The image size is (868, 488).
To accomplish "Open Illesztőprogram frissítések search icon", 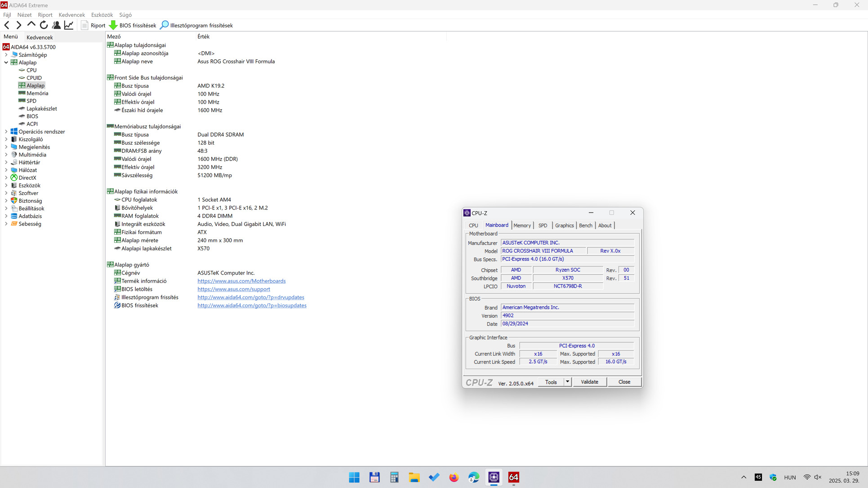I will click(x=165, y=25).
